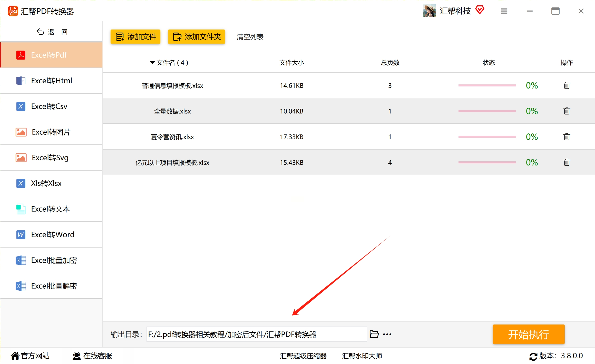Click the 17.33KB file size cell
The height and width of the screenshot is (364, 595).
[292, 137]
